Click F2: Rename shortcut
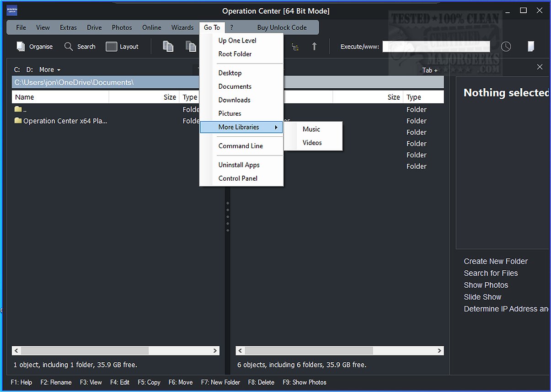The height and width of the screenshot is (392, 551). pos(56,382)
